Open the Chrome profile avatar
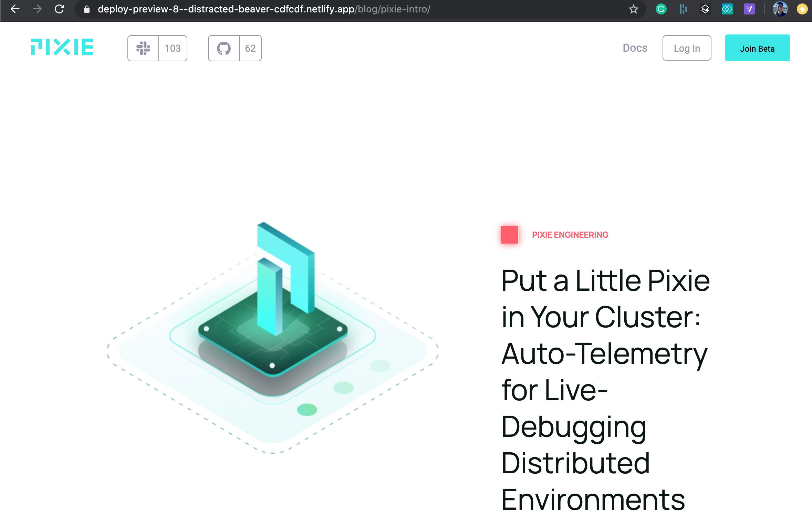This screenshot has height=525, width=812. (780, 9)
